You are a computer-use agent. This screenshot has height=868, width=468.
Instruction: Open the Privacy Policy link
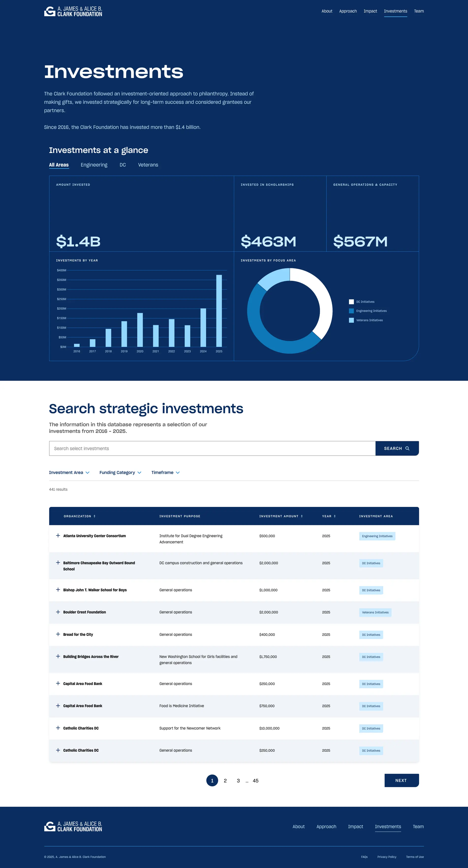point(386,857)
